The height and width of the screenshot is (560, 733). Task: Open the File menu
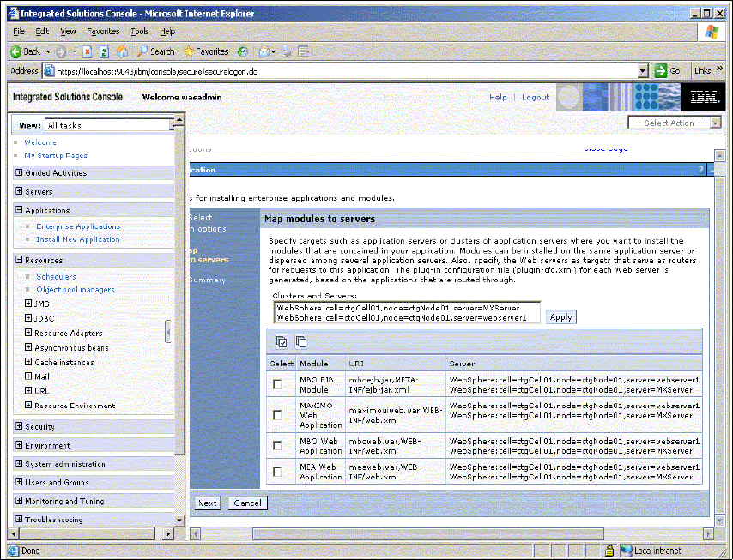coord(19,31)
